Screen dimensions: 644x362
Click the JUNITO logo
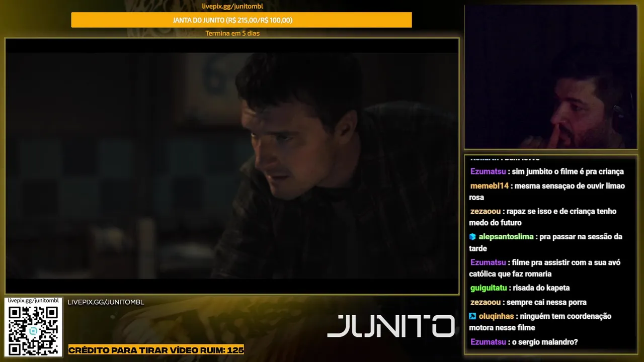(x=391, y=326)
